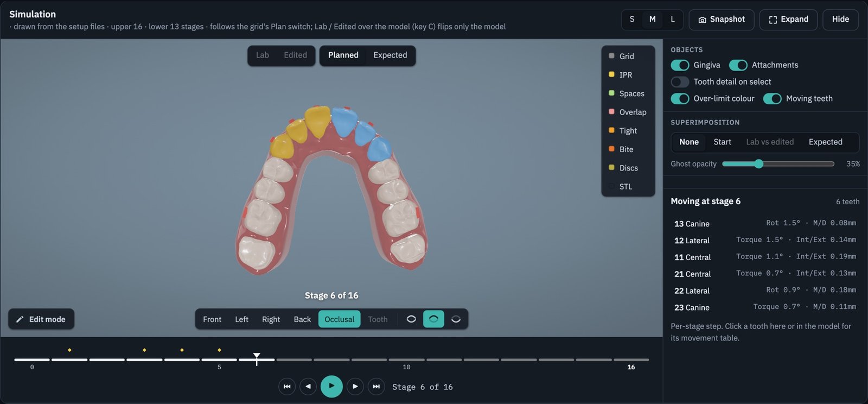Set superimposition to Expected
This screenshot has width=868, height=404.
click(x=825, y=142)
